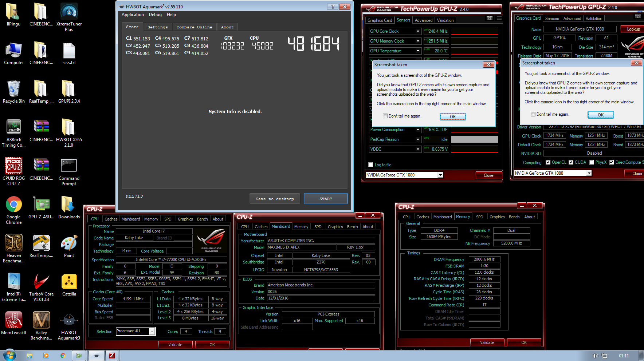Switch to Advanced tab in GPU-Z Sensors window
The width and height of the screenshot is (644, 361).
(424, 20)
